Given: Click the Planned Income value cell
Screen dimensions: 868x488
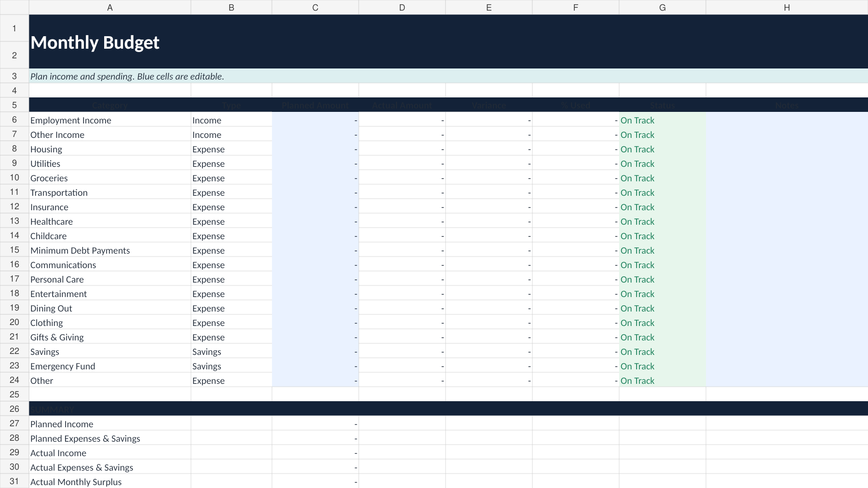Looking at the screenshot, I should tap(315, 423).
